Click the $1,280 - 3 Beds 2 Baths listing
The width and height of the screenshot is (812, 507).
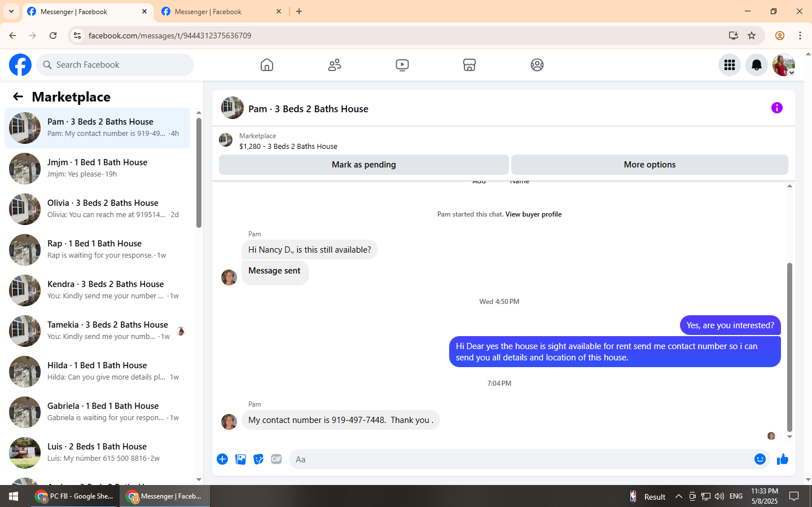pos(288,147)
